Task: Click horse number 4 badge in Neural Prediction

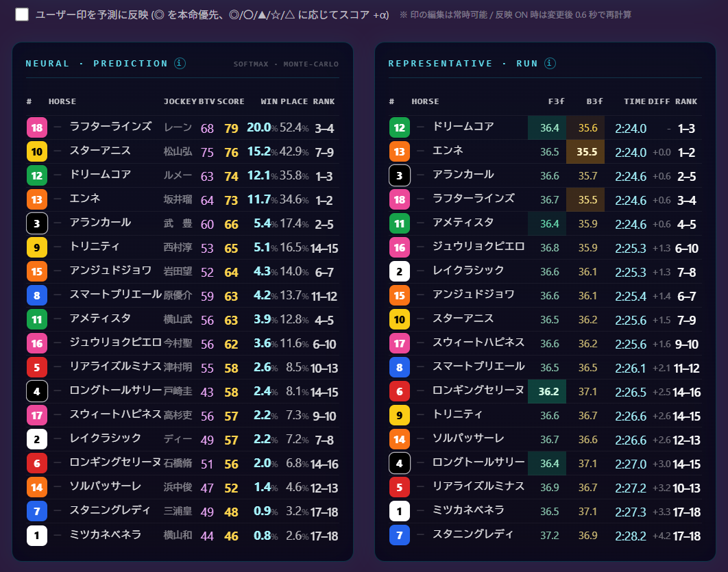Action: [37, 392]
